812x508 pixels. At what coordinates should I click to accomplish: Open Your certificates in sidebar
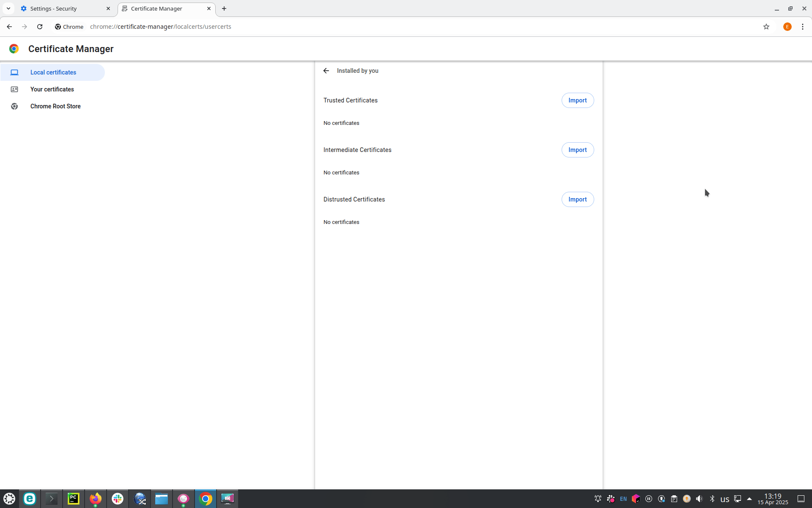(52, 89)
